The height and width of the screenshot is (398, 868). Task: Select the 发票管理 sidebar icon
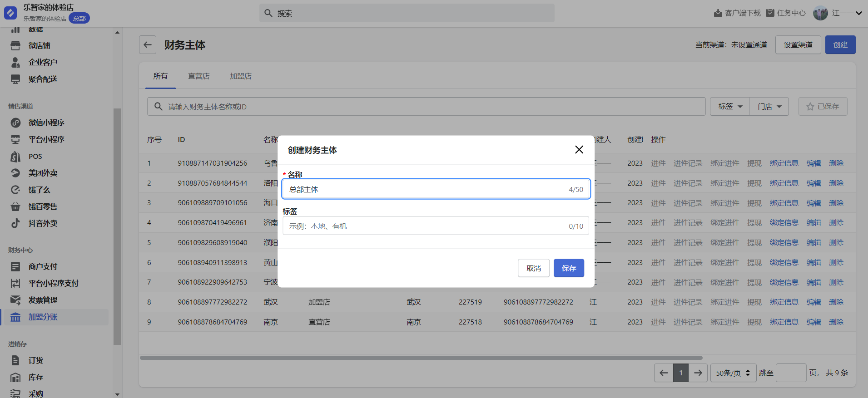16,300
